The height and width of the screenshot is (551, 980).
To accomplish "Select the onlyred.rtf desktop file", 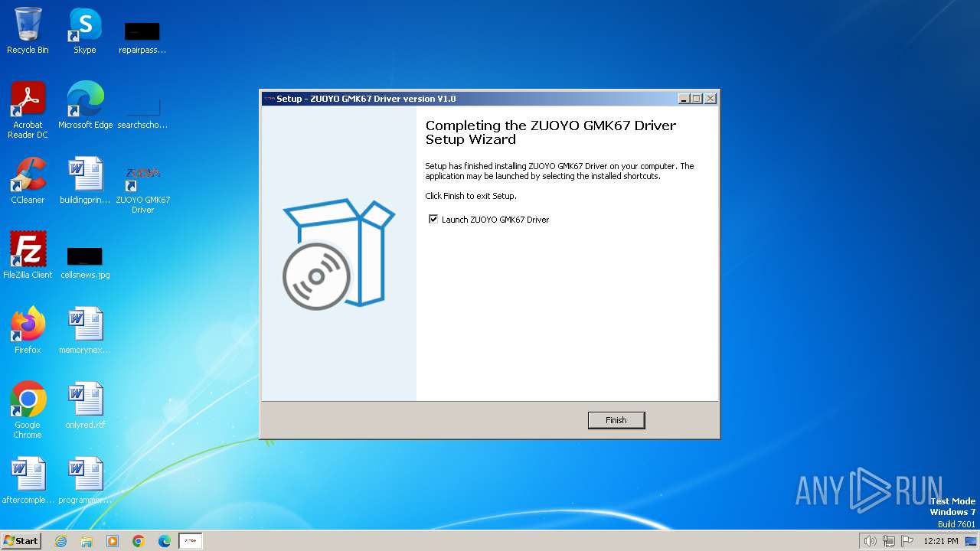I will [x=85, y=406].
